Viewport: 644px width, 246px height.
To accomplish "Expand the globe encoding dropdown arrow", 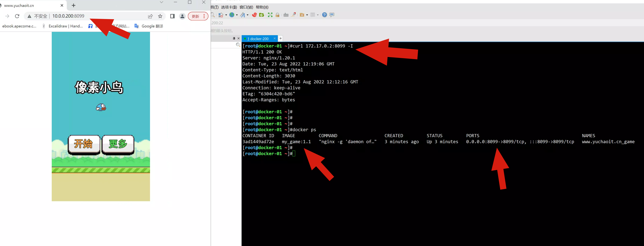I will [x=237, y=15].
